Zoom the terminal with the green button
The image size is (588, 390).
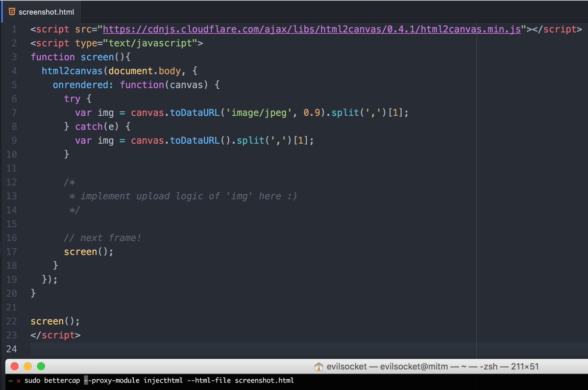point(41,366)
